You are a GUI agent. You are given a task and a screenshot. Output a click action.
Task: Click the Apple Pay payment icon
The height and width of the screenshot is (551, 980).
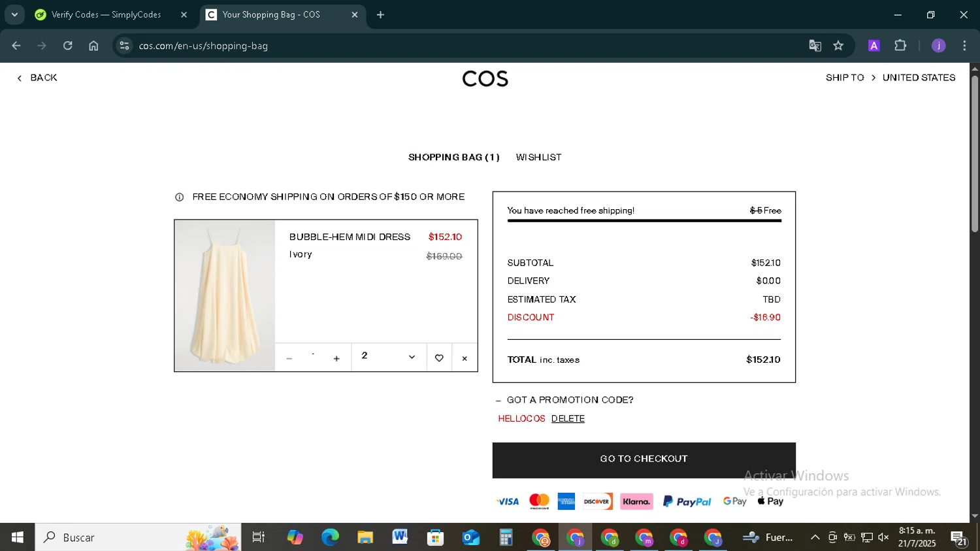[x=770, y=501]
